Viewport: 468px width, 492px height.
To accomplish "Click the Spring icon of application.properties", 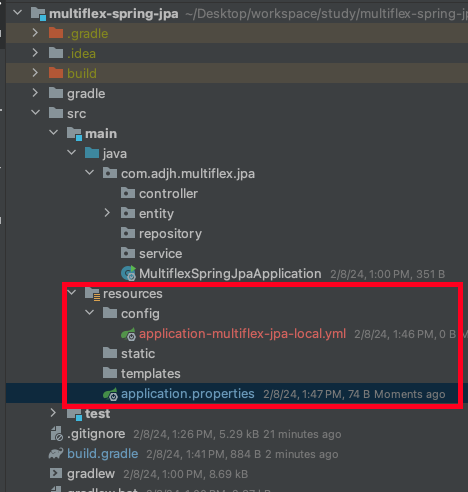I will (110, 394).
